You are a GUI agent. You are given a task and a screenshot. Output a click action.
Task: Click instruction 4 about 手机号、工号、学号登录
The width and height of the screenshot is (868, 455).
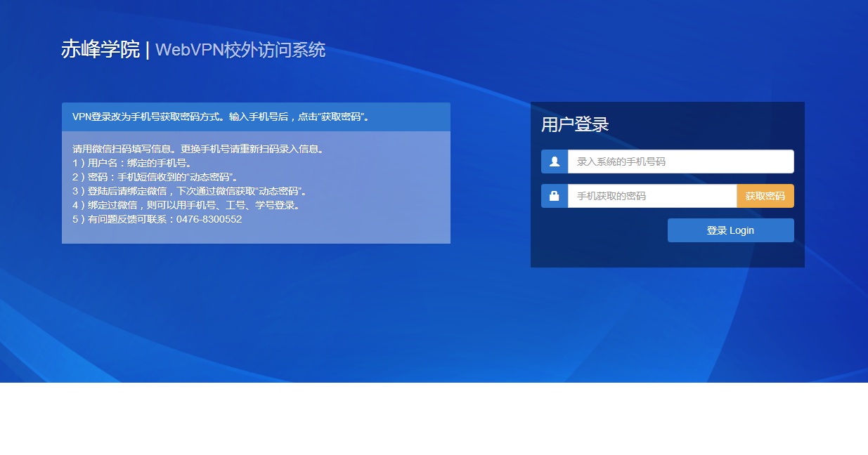point(186,205)
